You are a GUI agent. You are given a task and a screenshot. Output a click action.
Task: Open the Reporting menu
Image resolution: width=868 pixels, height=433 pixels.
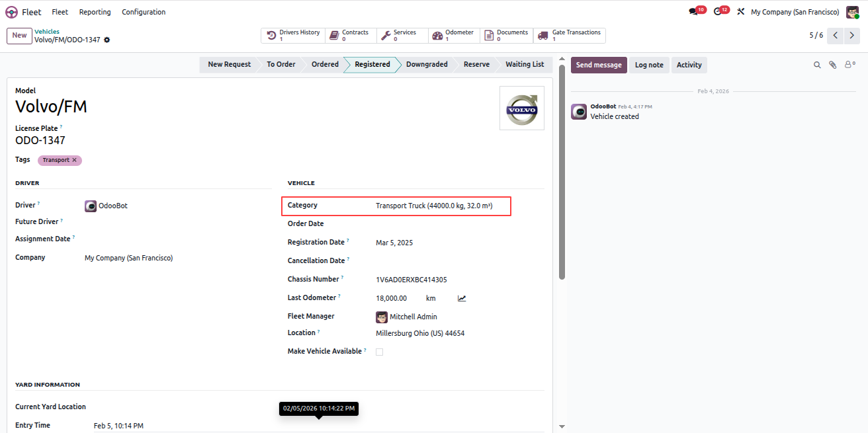click(x=95, y=12)
